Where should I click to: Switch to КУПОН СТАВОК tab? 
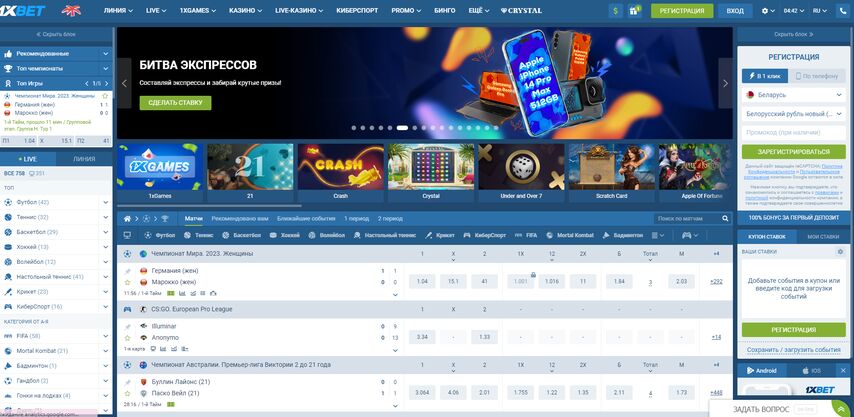tap(767, 236)
